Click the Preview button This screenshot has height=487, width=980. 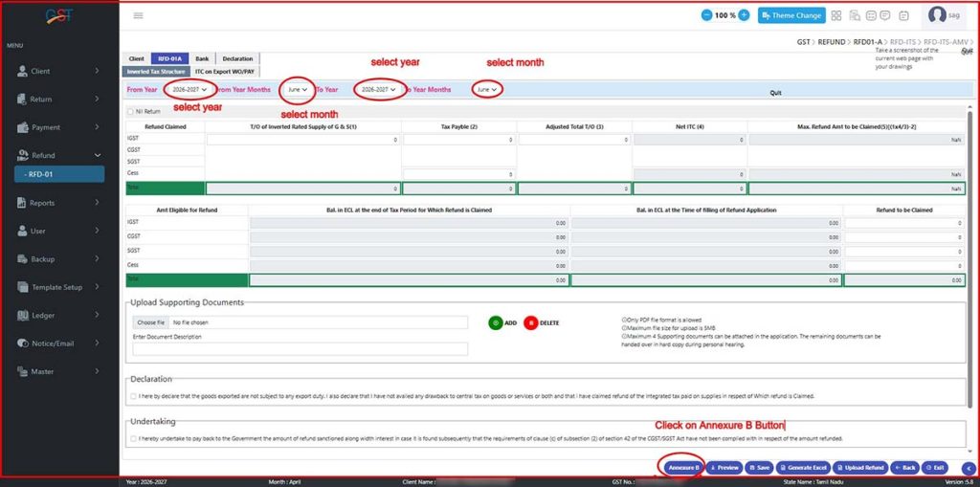tap(724, 468)
